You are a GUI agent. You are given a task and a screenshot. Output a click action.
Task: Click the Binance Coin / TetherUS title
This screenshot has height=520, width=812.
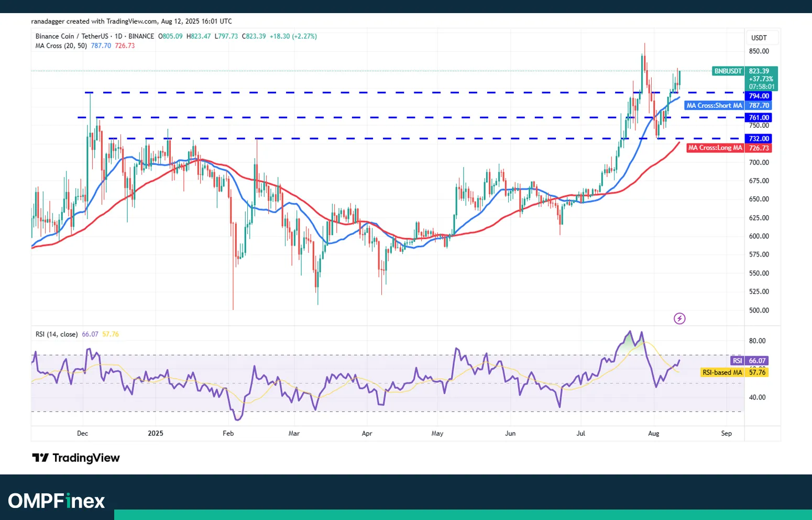pyautogui.click(x=72, y=37)
